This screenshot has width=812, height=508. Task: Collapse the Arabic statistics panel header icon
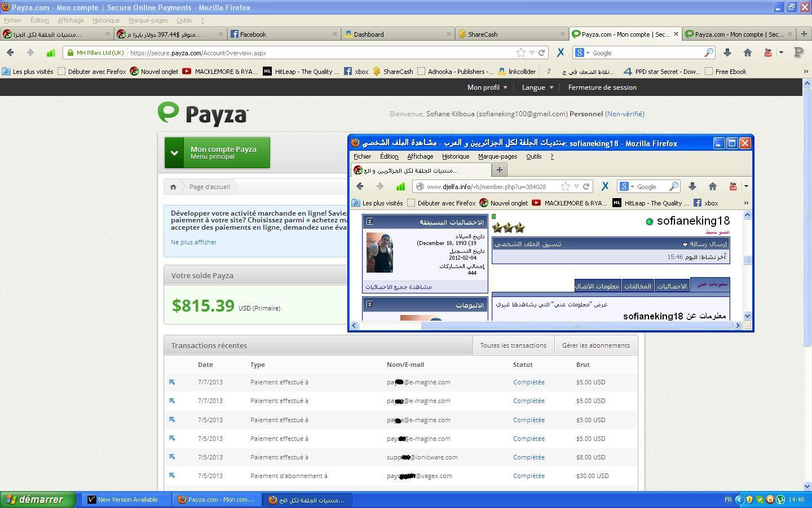coord(369,221)
